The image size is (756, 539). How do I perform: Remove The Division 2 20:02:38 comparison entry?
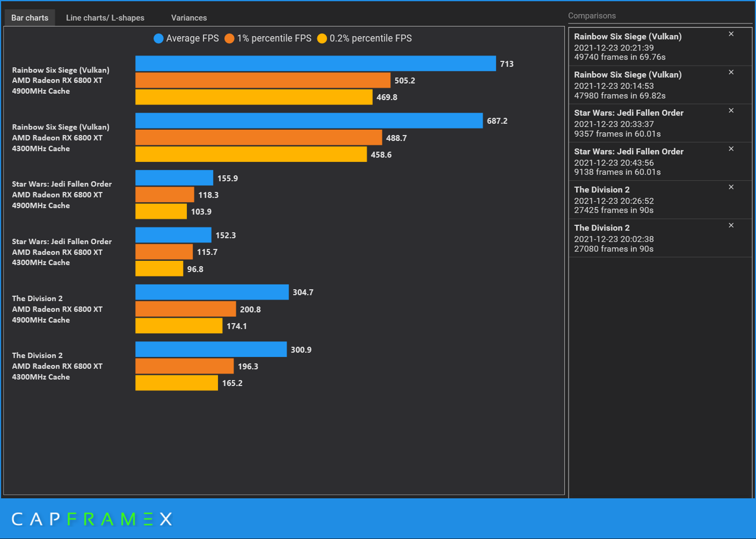pos(731,225)
